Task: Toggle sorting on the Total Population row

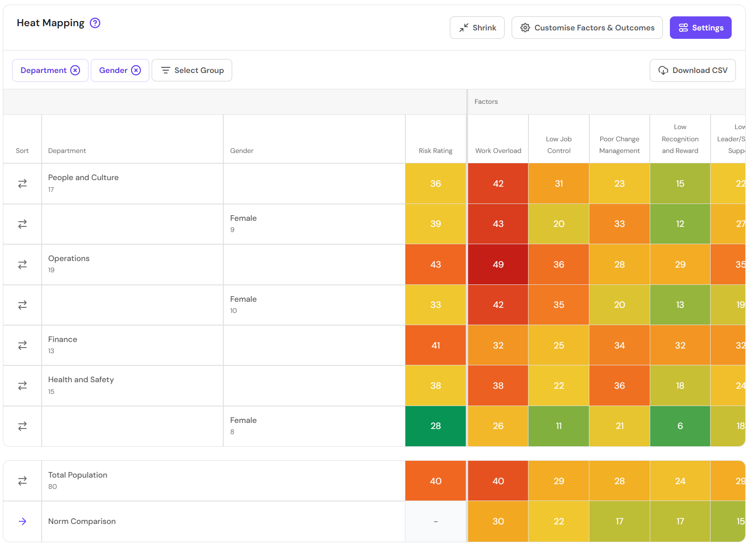Action: tap(22, 480)
